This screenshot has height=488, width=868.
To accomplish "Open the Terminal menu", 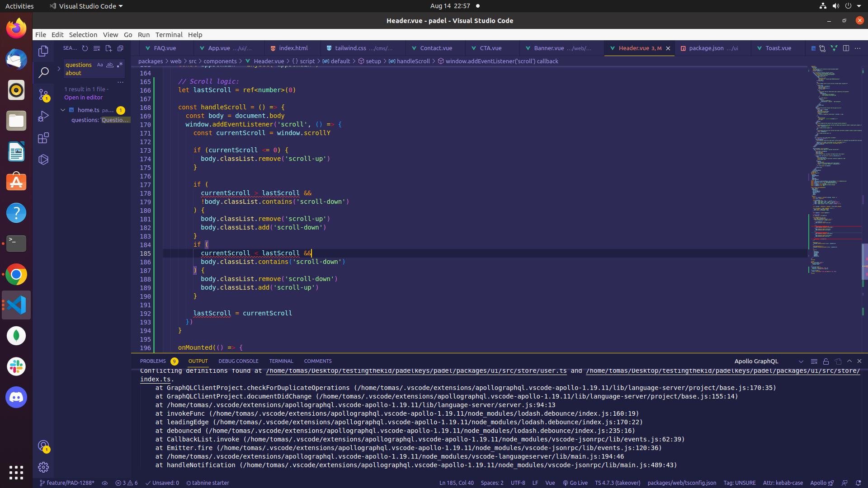I will coord(169,35).
